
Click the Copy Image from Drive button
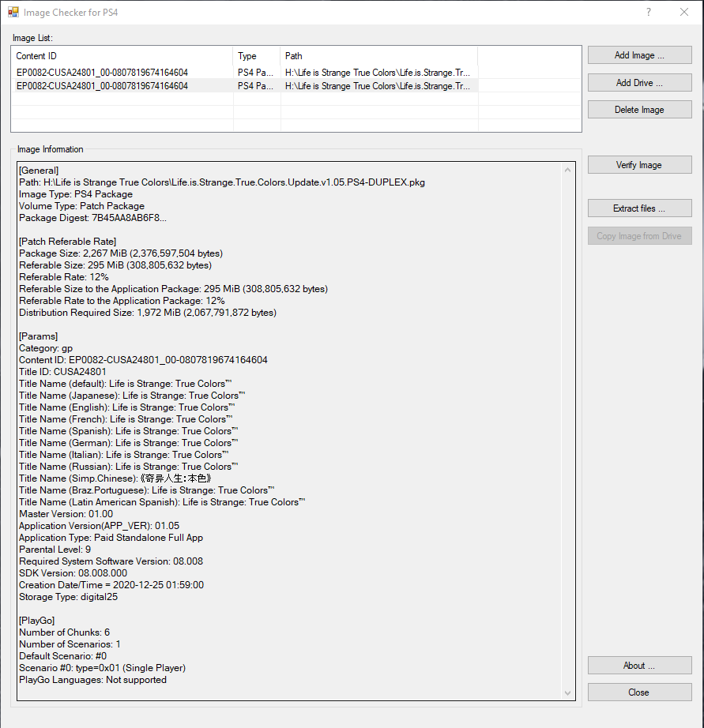coord(639,236)
